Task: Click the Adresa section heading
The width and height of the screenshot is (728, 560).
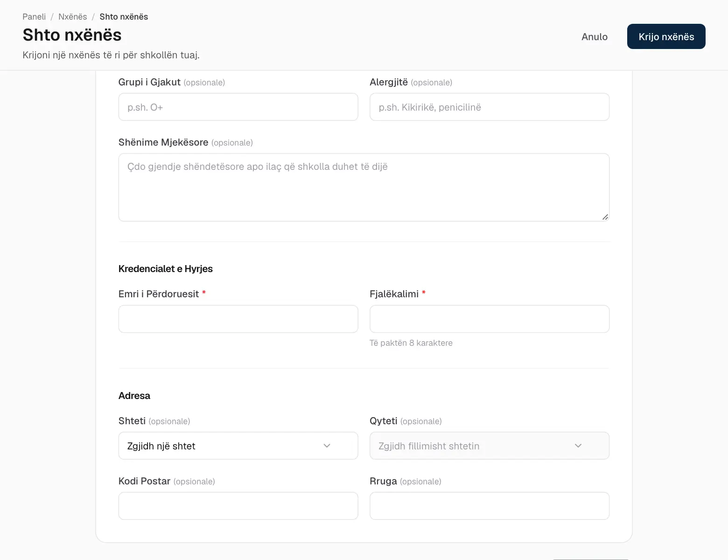Action: point(134,396)
